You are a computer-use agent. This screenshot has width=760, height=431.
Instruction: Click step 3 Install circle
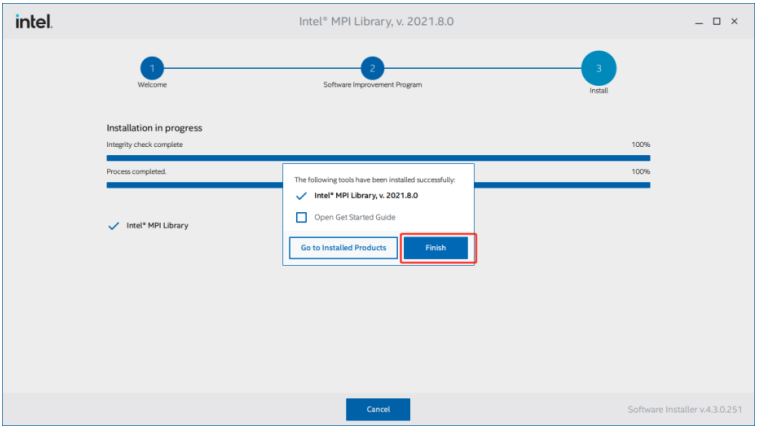click(x=599, y=68)
